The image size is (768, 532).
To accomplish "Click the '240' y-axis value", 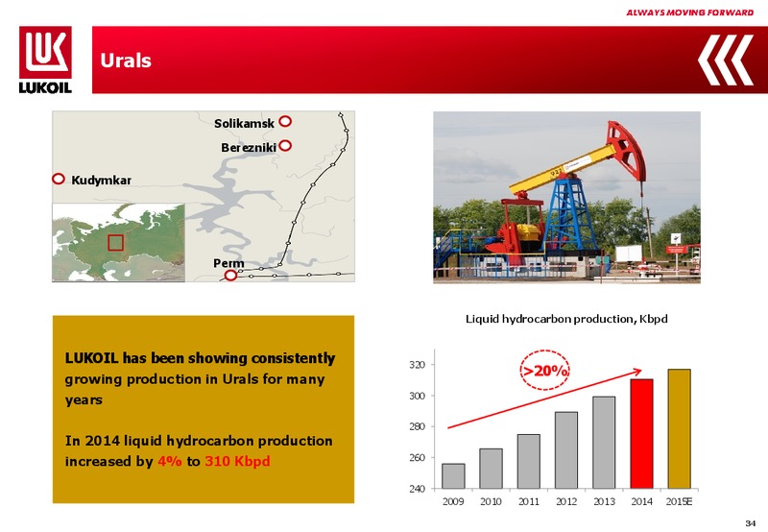I will click(418, 489).
